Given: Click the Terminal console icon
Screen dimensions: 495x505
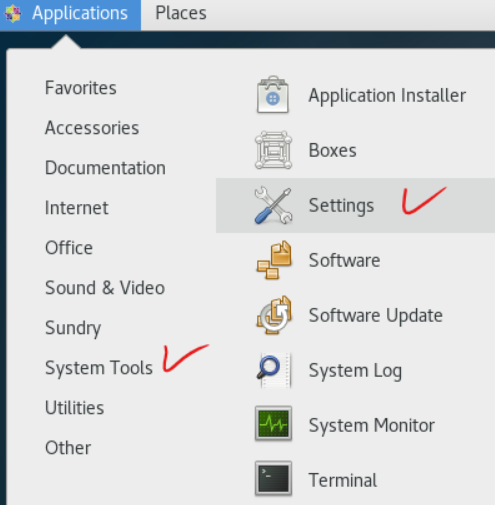Looking at the screenshot, I should pyautogui.click(x=273, y=479).
